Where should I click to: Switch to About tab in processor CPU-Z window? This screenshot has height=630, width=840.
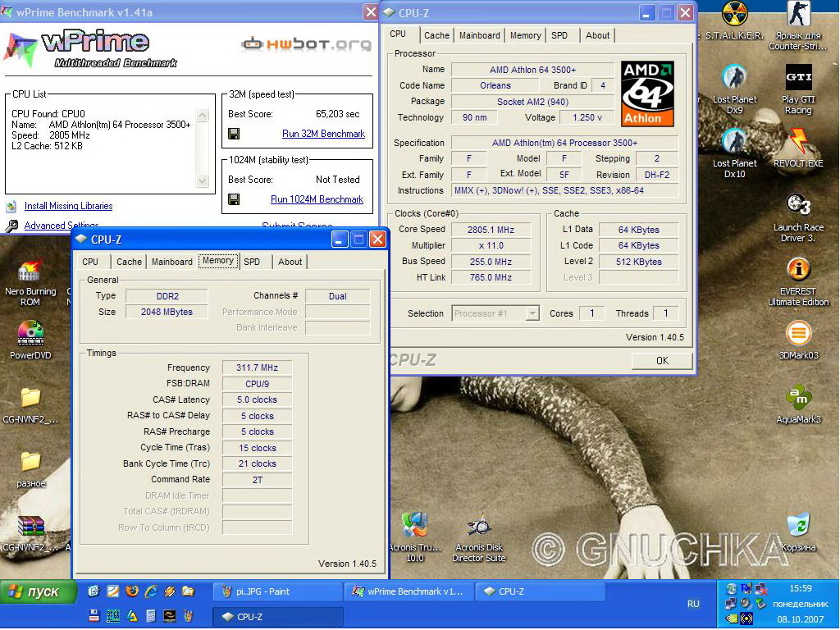[597, 35]
